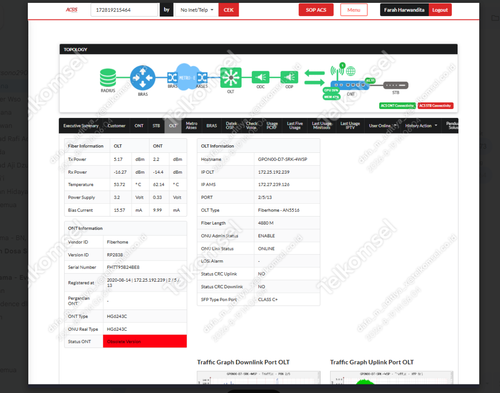
Task: Click the IP AMS value 172.27.239.126
Action: (x=274, y=184)
